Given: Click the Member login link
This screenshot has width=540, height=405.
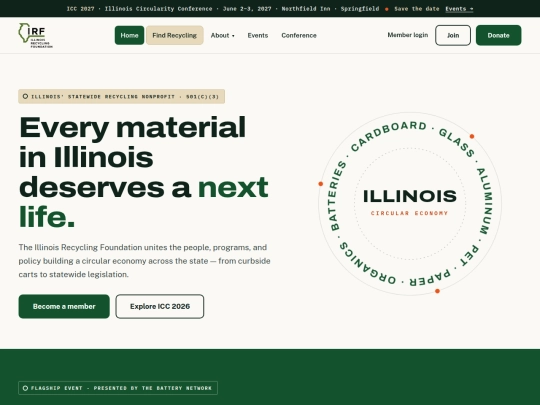Looking at the screenshot, I should (408, 35).
